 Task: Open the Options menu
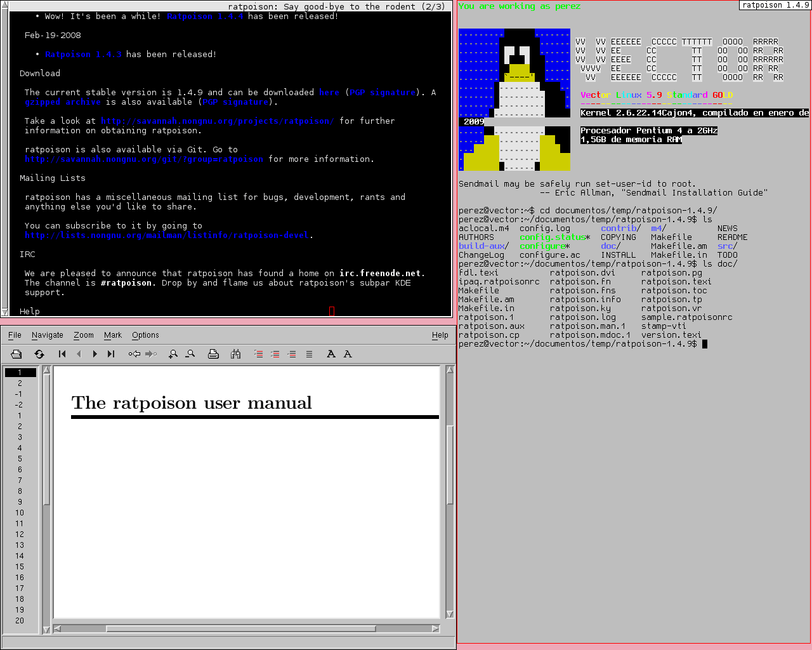145,335
